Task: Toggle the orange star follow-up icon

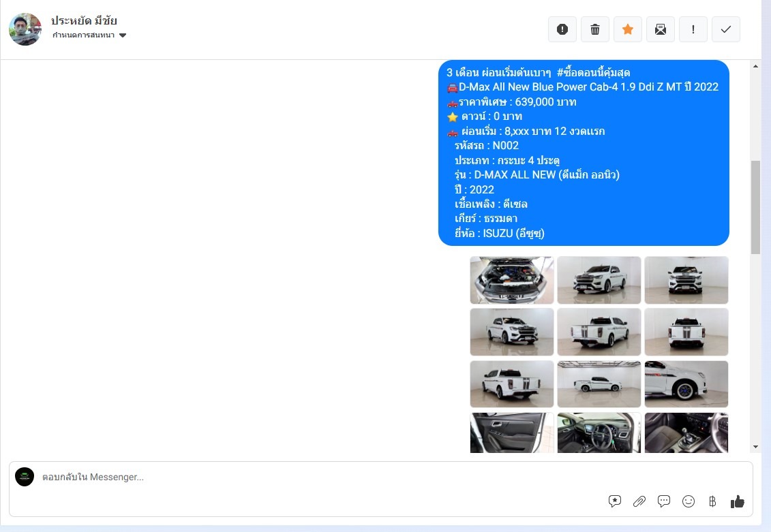Action: tap(627, 29)
